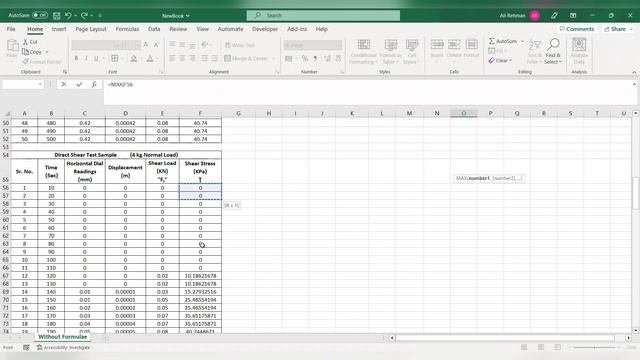
Task: Click the Comma Style icon
Action: [x=315, y=58]
